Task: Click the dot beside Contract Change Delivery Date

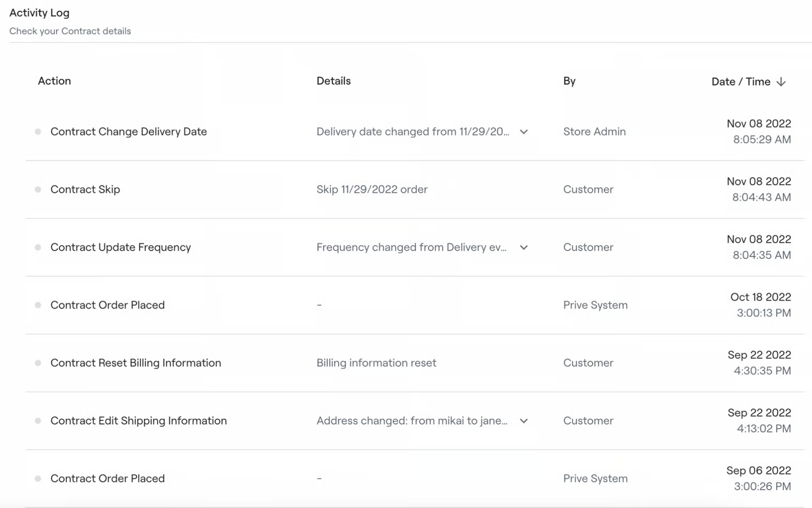Action: click(x=38, y=132)
